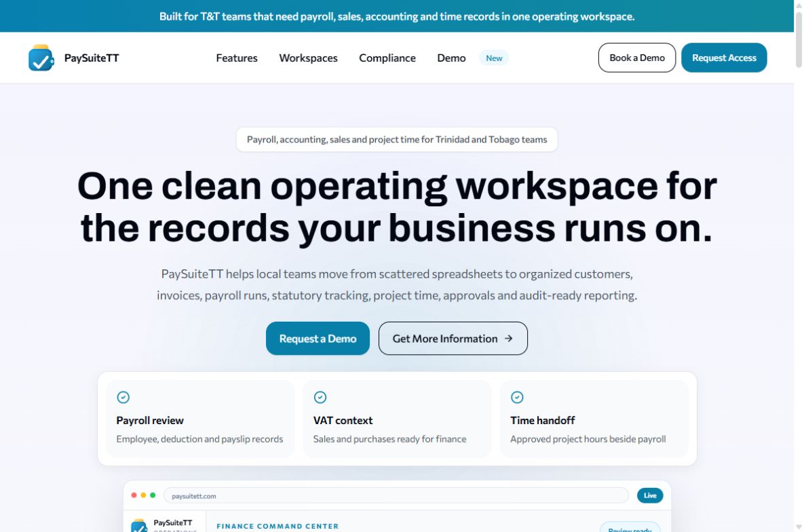The width and height of the screenshot is (804, 532).
Task: Click 'Approved project hours beside payroll' text
Action: pos(588,439)
